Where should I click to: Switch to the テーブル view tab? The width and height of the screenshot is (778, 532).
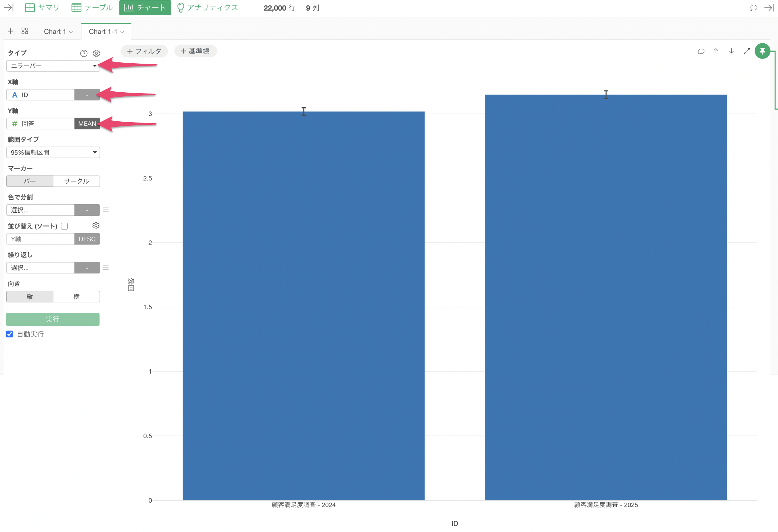point(92,8)
